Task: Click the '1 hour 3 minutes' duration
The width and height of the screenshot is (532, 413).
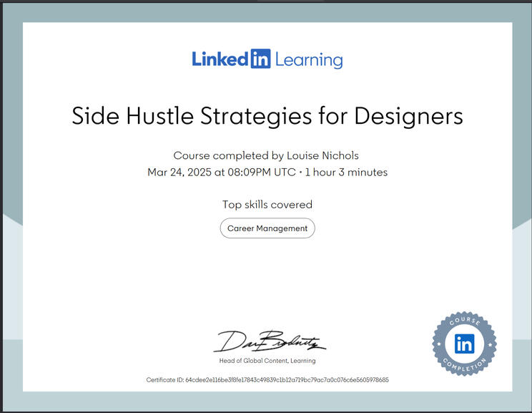Action: (349, 172)
